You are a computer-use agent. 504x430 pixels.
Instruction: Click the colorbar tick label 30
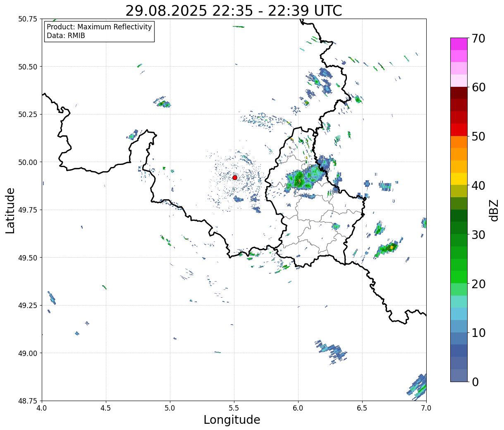click(x=478, y=235)
